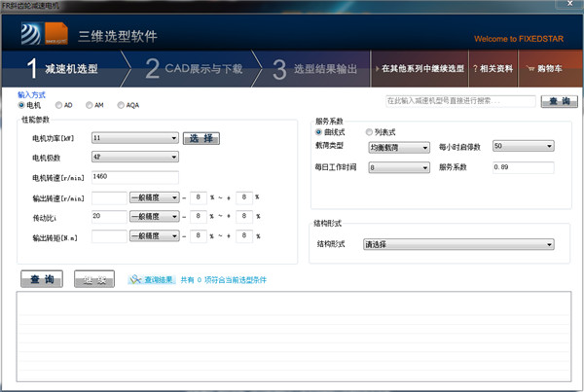
Task: Choose the 列表式 service factor option
Action: coord(369,132)
